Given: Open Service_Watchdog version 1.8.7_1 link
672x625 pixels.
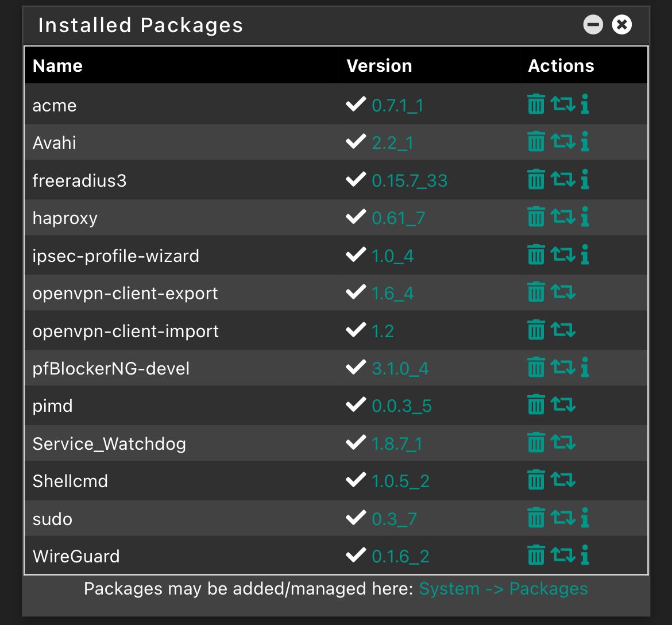Looking at the screenshot, I should point(397,443).
